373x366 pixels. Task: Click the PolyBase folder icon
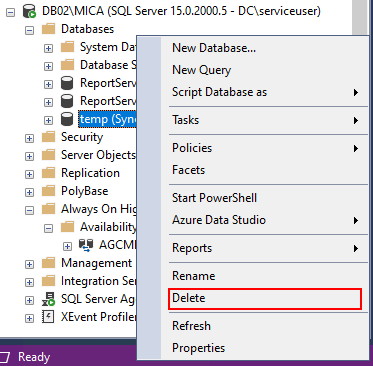tap(48, 191)
